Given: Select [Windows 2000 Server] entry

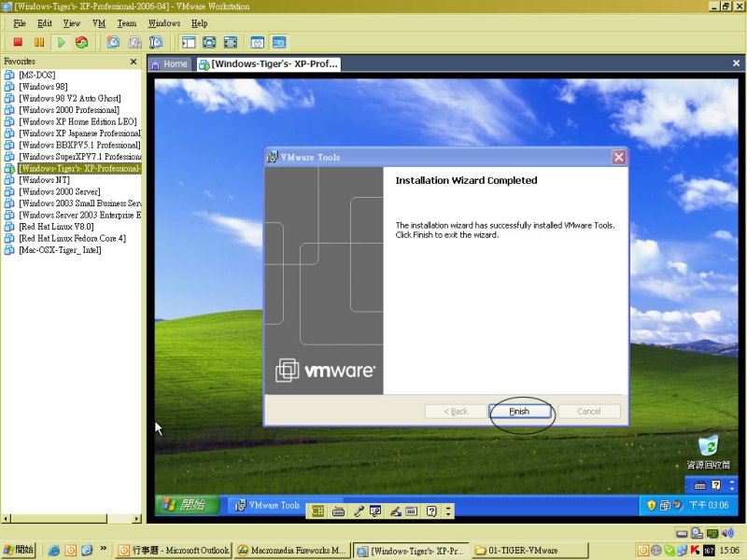Looking at the screenshot, I should [59, 191].
